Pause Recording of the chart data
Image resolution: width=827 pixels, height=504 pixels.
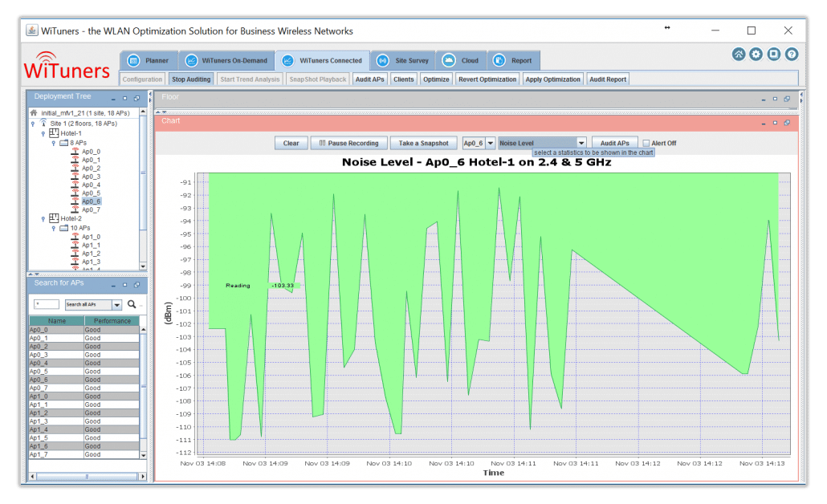point(348,142)
